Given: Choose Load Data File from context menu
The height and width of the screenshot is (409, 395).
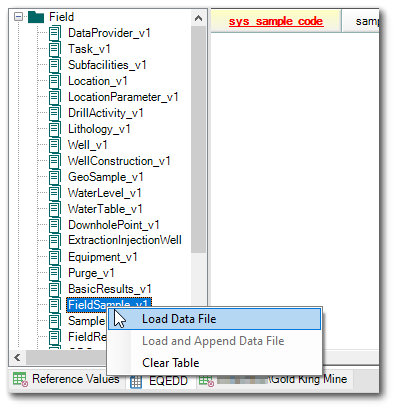Looking at the screenshot, I should [214, 319].
